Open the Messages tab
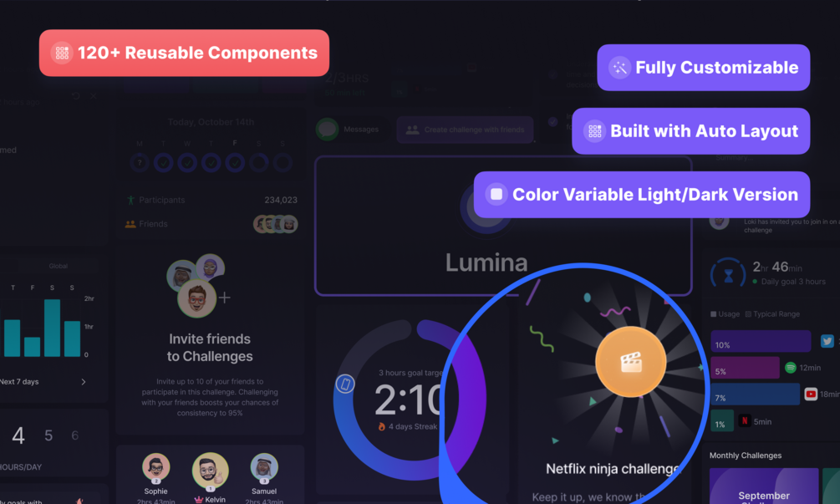This screenshot has height=504, width=840. coord(349,130)
